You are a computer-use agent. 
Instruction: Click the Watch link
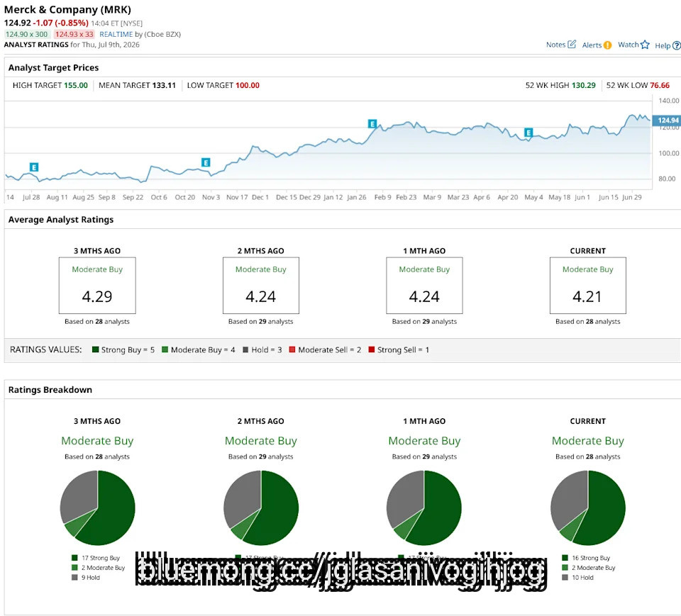coord(628,45)
